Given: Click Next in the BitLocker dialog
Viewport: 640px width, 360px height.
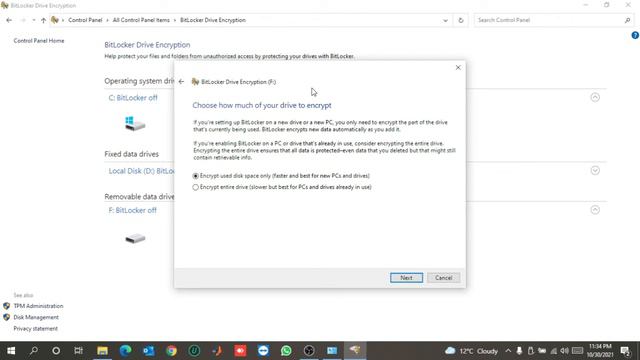Looking at the screenshot, I should click(x=406, y=278).
